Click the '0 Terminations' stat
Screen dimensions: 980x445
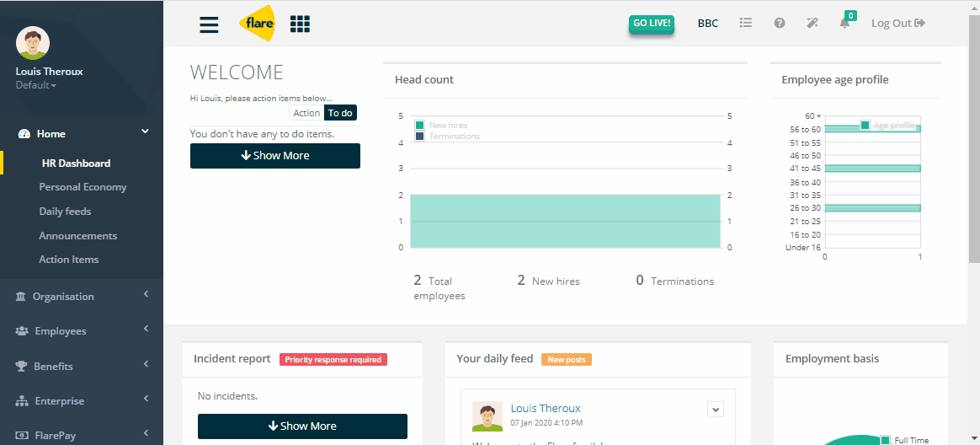point(675,281)
